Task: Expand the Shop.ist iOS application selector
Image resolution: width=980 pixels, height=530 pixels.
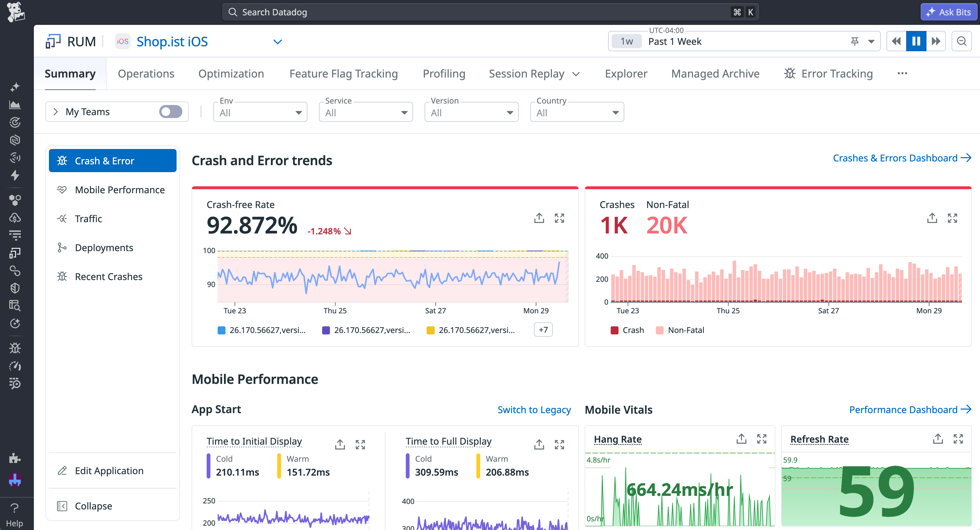Action: pos(277,42)
